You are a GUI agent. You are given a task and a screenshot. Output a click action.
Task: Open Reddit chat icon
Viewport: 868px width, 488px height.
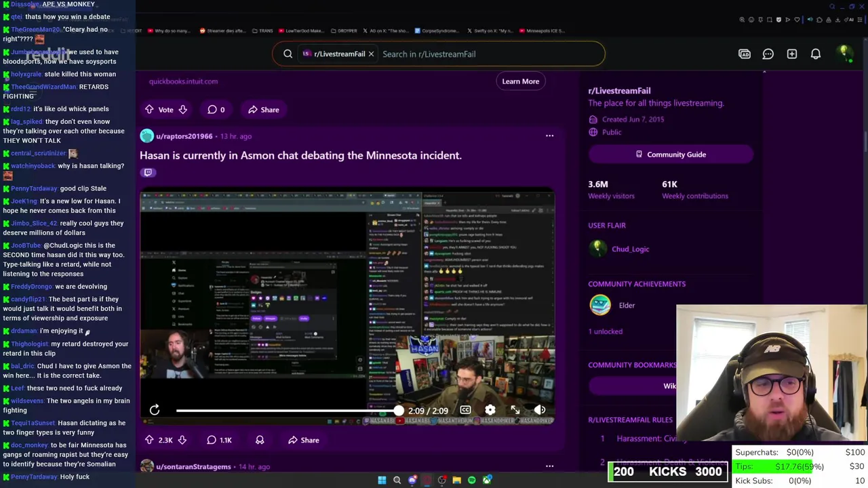coord(768,54)
